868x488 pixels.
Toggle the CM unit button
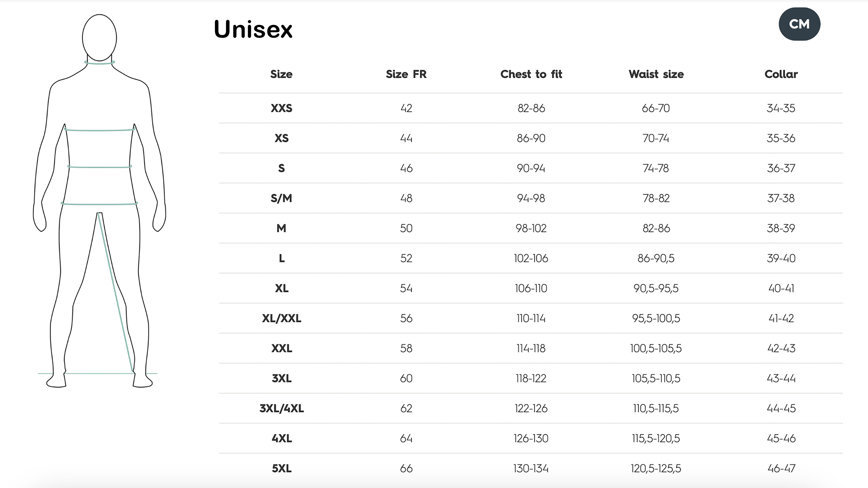pyautogui.click(x=799, y=24)
